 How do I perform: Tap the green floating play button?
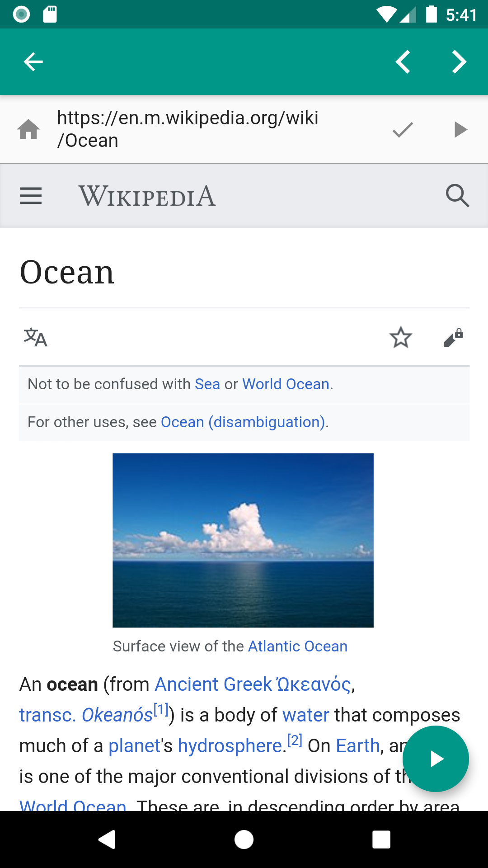tap(436, 759)
